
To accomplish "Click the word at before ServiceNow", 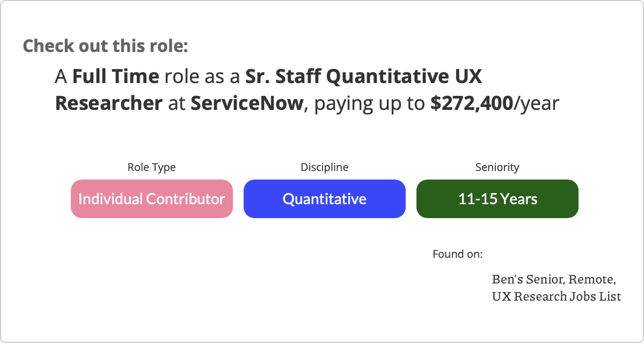I will pyautogui.click(x=177, y=103).
